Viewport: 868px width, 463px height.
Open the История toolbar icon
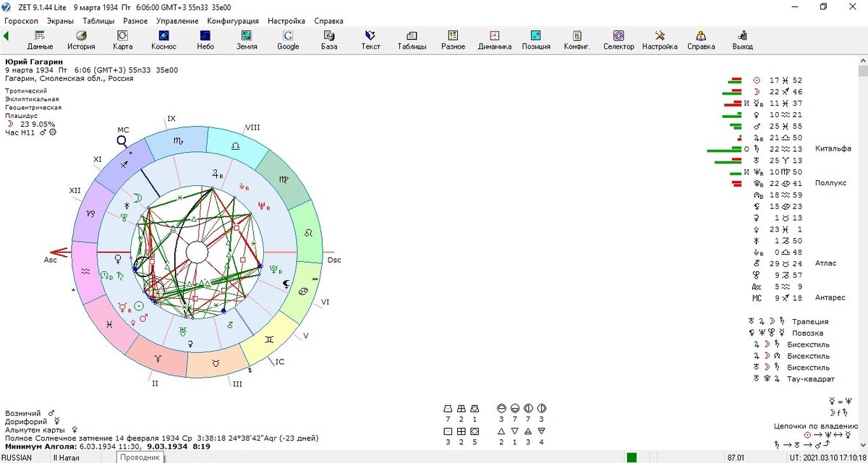82,40
